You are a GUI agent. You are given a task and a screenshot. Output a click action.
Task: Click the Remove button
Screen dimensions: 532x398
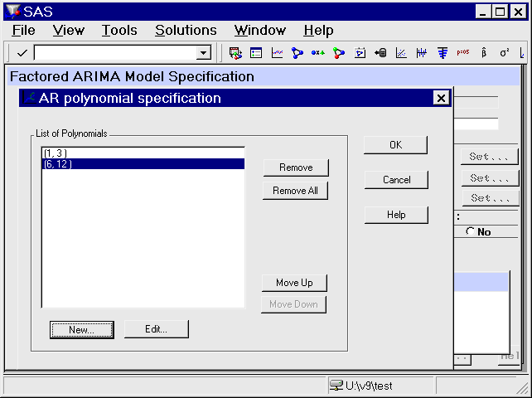296,167
